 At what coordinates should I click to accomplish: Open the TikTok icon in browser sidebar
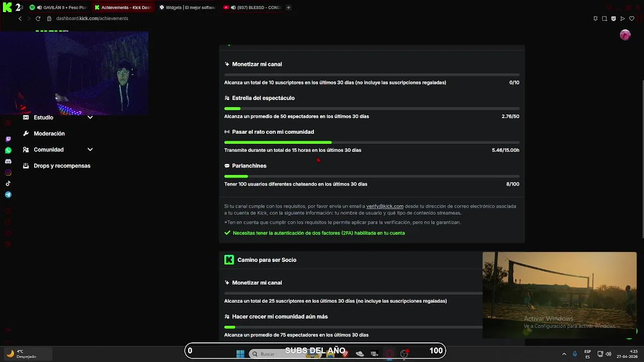coord(8,184)
